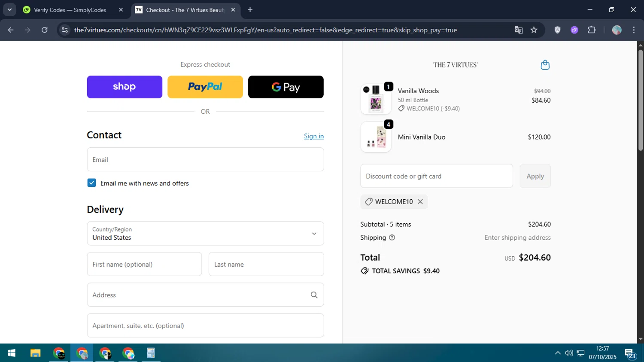This screenshot has height=362, width=644.
Task: Pay with Google Pay button
Action: (x=286, y=87)
